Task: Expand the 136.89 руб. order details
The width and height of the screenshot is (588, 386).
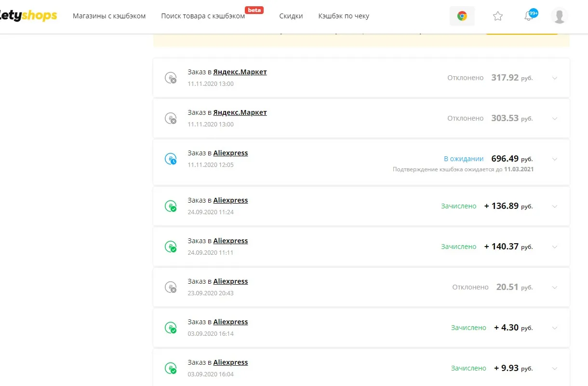Action: (x=554, y=207)
